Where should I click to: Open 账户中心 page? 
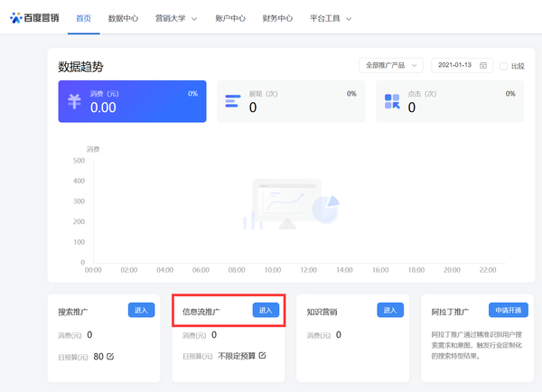click(230, 18)
